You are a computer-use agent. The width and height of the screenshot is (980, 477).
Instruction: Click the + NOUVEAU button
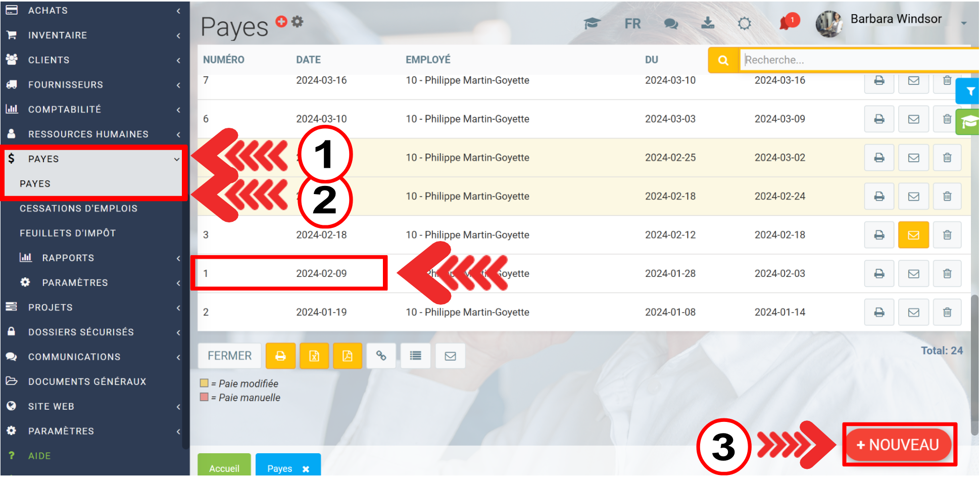coord(898,445)
